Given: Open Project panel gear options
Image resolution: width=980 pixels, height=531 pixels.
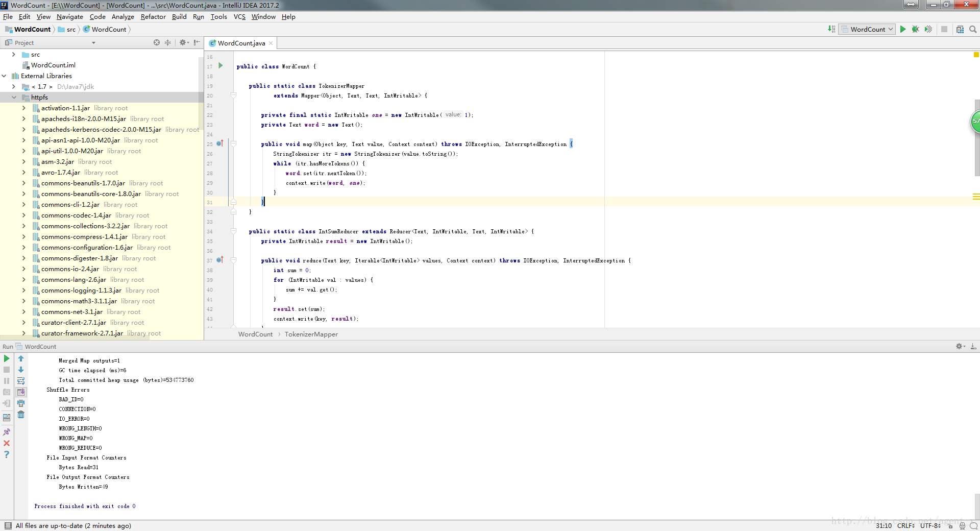Looking at the screenshot, I should point(184,42).
